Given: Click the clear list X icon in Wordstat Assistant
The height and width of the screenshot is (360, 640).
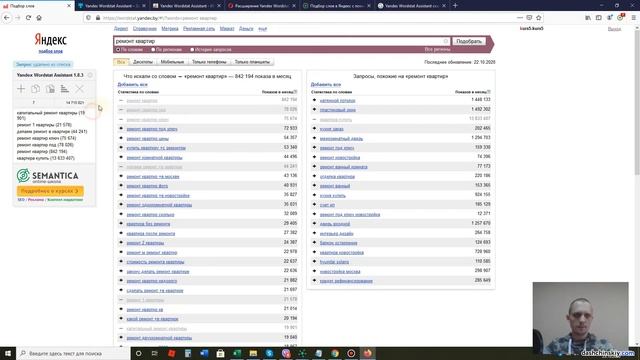Looking at the screenshot, I should coord(79,89).
